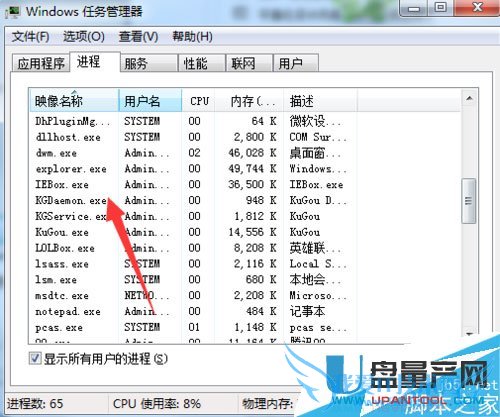This screenshot has width=500, height=417.
Task: Click the COM Sur... description cell
Action: pos(318,137)
